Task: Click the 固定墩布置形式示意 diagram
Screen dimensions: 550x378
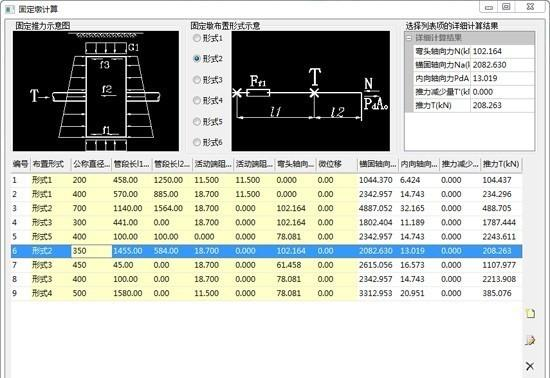Action: pyautogui.click(x=311, y=91)
